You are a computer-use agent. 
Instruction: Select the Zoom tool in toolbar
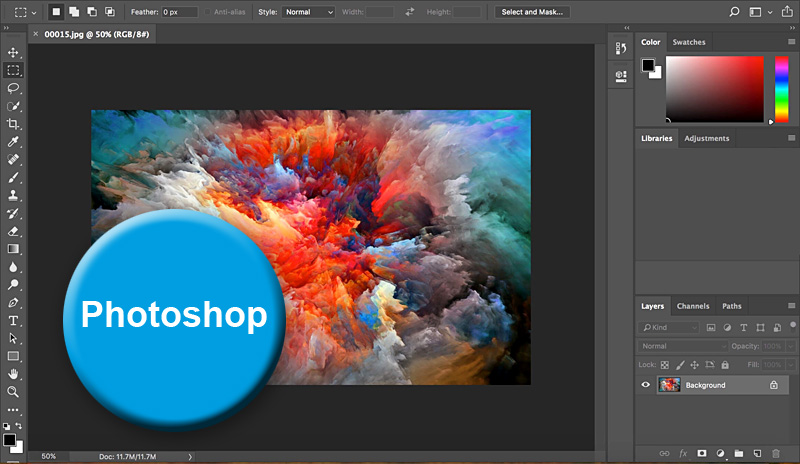14,392
